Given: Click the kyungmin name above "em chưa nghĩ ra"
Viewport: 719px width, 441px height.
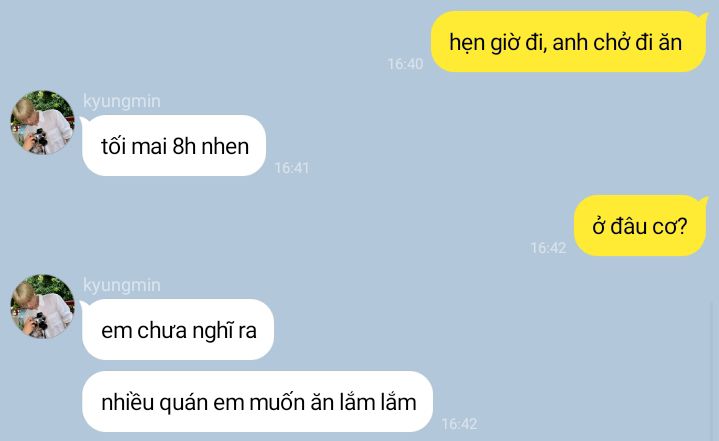Looking at the screenshot, I should pyautogui.click(x=122, y=286).
